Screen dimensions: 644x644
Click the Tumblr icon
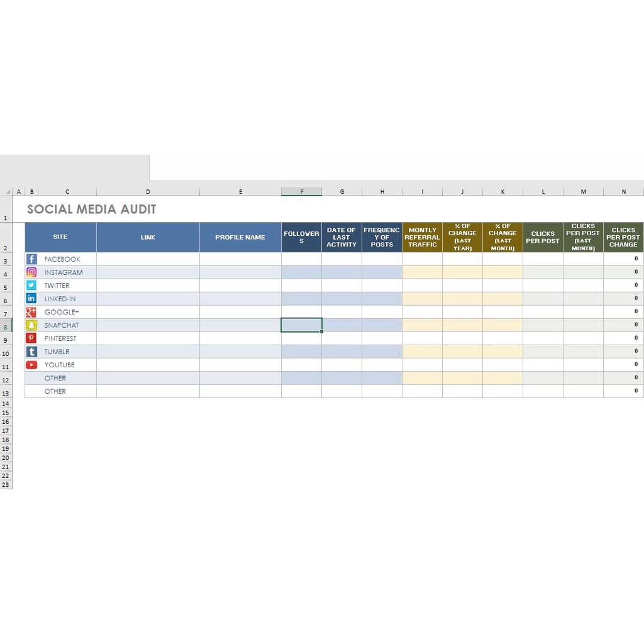tap(31, 352)
